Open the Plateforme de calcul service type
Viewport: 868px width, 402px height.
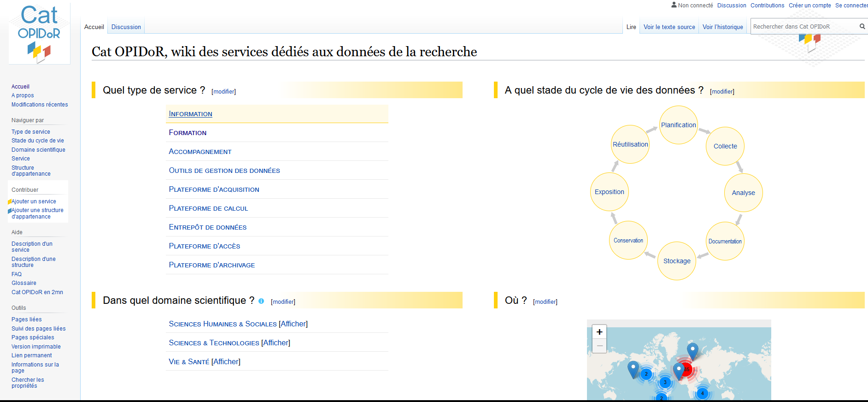pyautogui.click(x=208, y=208)
